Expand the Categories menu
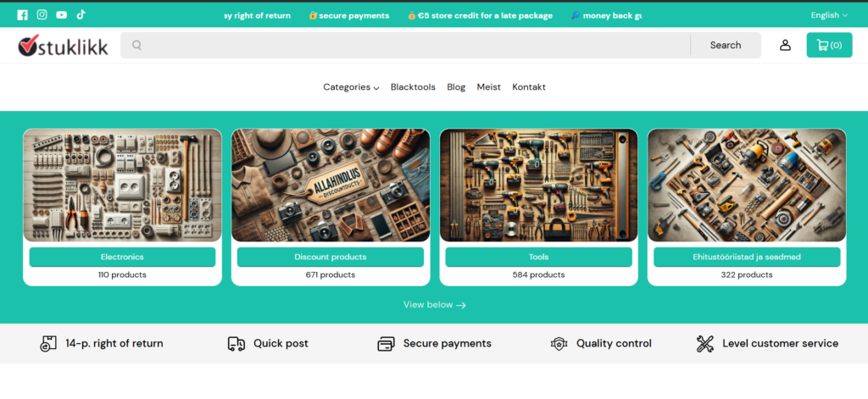 click(351, 87)
